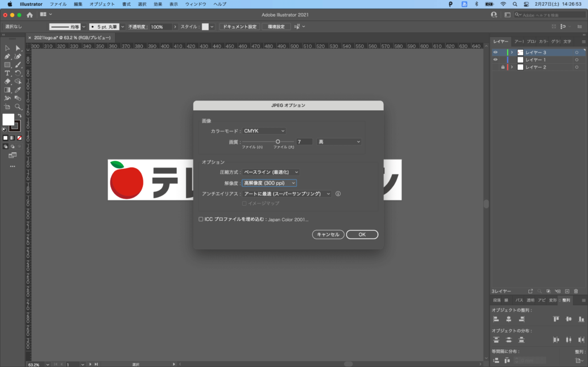This screenshot has width=588, height=367.
Task: Click the antialiasing info icon
Action: pyautogui.click(x=338, y=194)
